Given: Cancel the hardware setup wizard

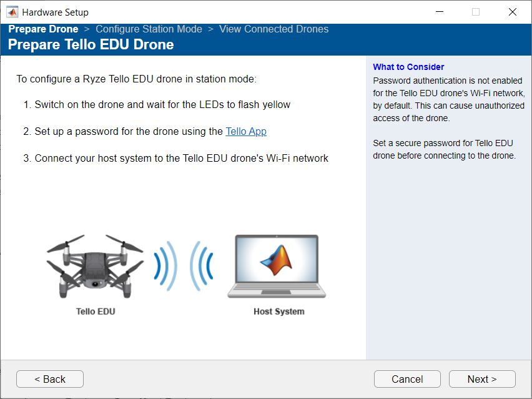Looking at the screenshot, I should click(407, 379).
